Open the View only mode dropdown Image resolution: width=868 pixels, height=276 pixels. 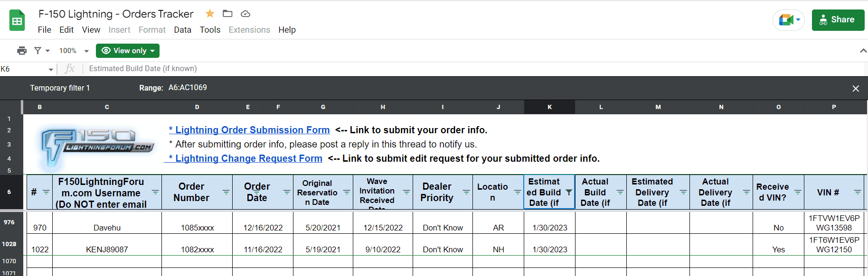127,51
